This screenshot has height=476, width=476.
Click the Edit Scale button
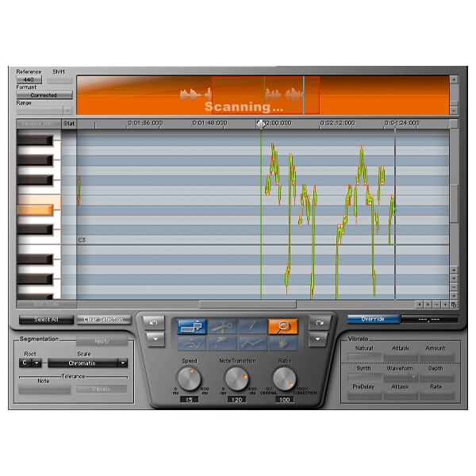(x=46, y=304)
